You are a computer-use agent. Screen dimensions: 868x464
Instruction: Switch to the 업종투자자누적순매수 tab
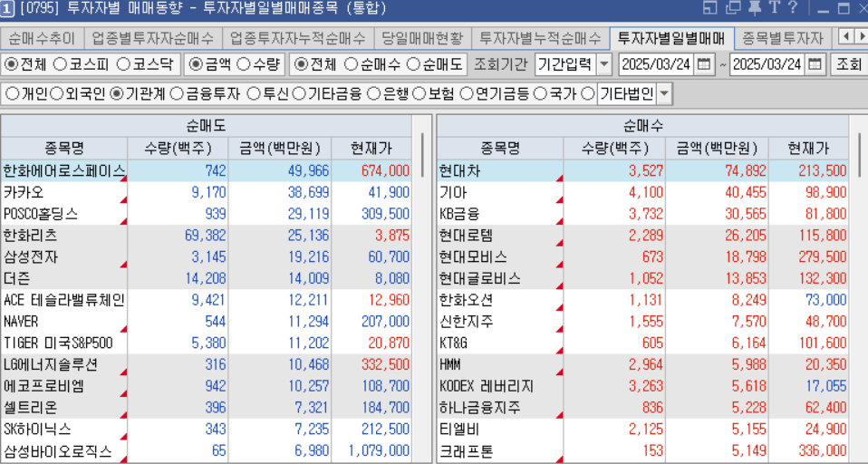click(x=298, y=39)
